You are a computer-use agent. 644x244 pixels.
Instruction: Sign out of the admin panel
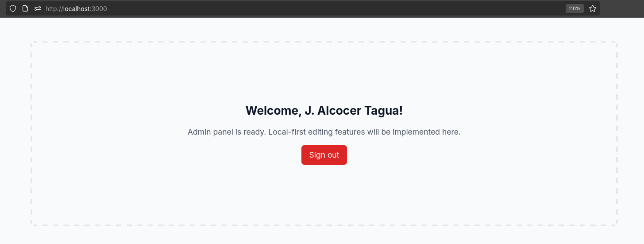(324, 155)
